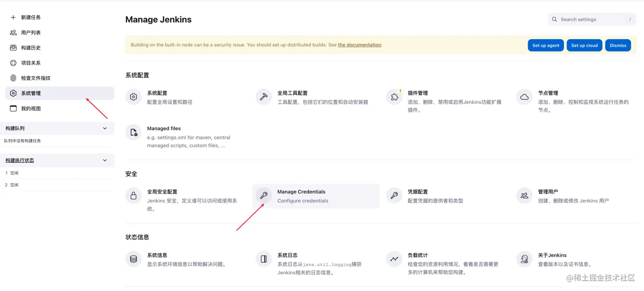
Task: Click the key icon of 凭据配置
Action: click(x=394, y=196)
